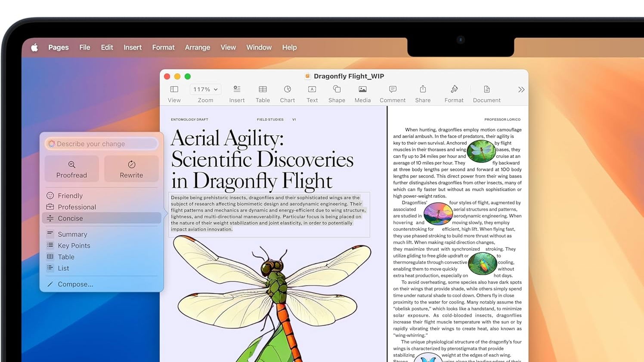This screenshot has height=362, width=644.
Task: Click the Comment toolbar icon
Action: coord(393,89)
